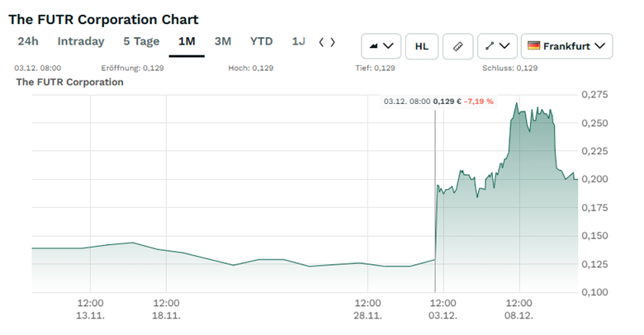Open the 5 Tage time range
This screenshot has height=335, width=644.
(x=141, y=41)
